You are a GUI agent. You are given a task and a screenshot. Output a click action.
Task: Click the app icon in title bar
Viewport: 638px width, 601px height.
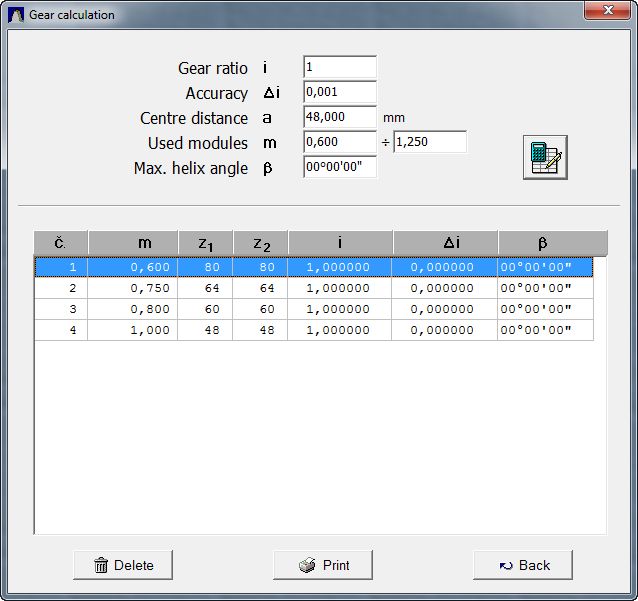point(16,15)
